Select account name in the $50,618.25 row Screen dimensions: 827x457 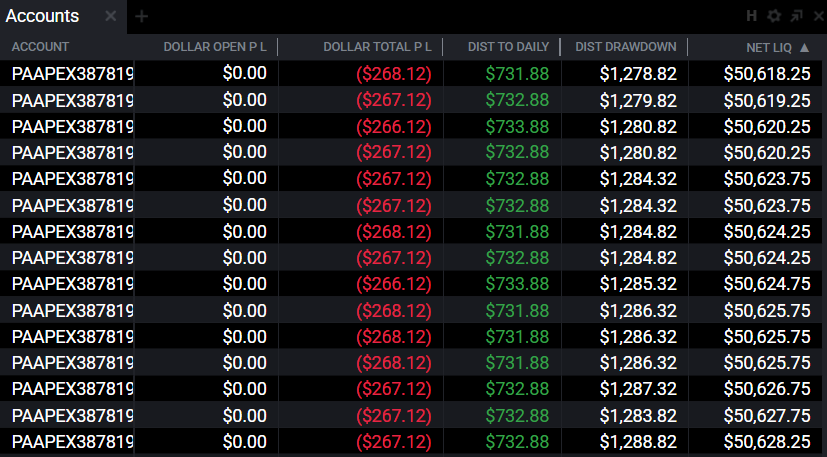tap(72, 73)
